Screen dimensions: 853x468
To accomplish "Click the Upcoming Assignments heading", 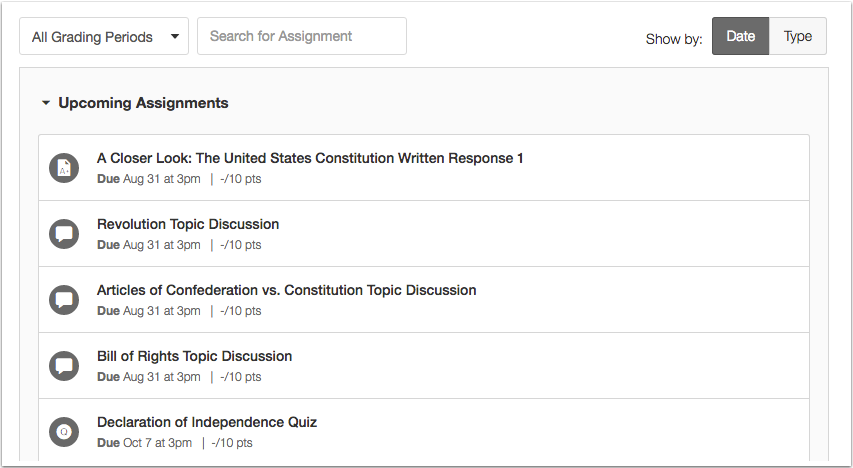I will coord(143,103).
